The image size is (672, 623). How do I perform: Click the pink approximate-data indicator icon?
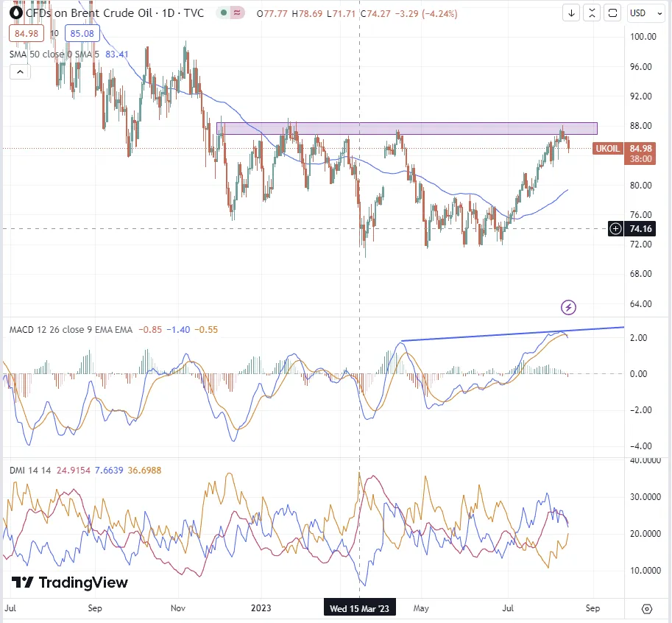[x=236, y=13]
